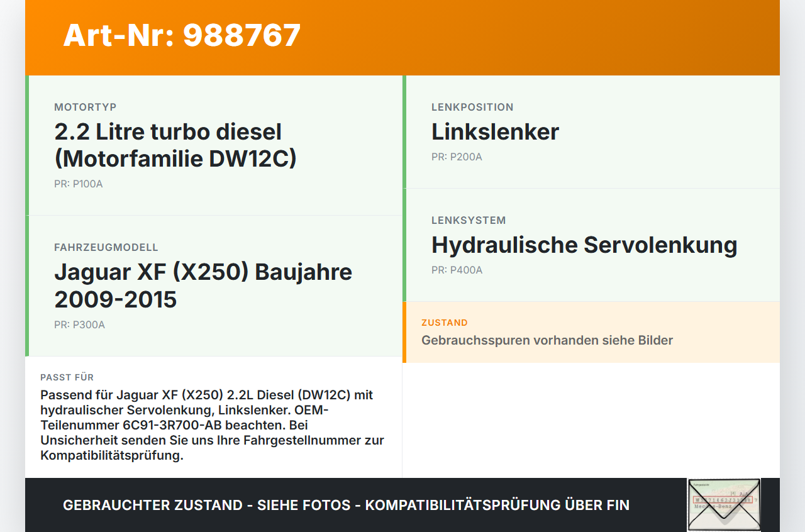The width and height of the screenshot is (805, 532).
Task: Select Hydraulische Servolenkung text
Action: pyautogui.click(x=584, y=245)
